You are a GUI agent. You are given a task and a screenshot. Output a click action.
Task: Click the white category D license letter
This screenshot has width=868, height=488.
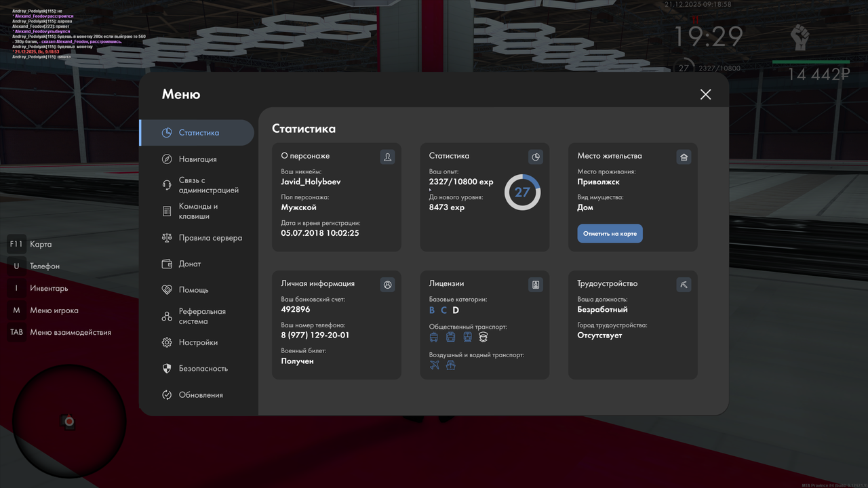(x=456, y=310)
